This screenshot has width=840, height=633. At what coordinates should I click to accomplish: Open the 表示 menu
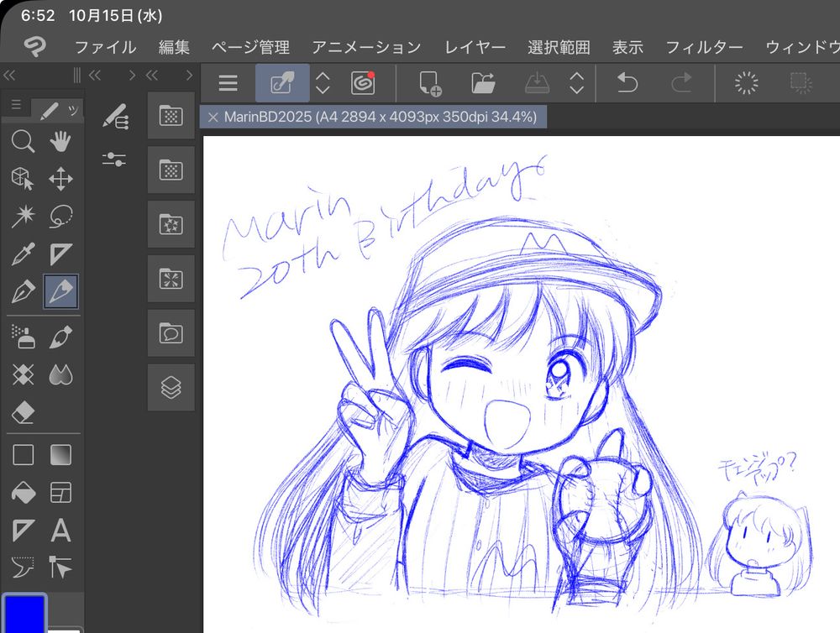coord(627,47)
